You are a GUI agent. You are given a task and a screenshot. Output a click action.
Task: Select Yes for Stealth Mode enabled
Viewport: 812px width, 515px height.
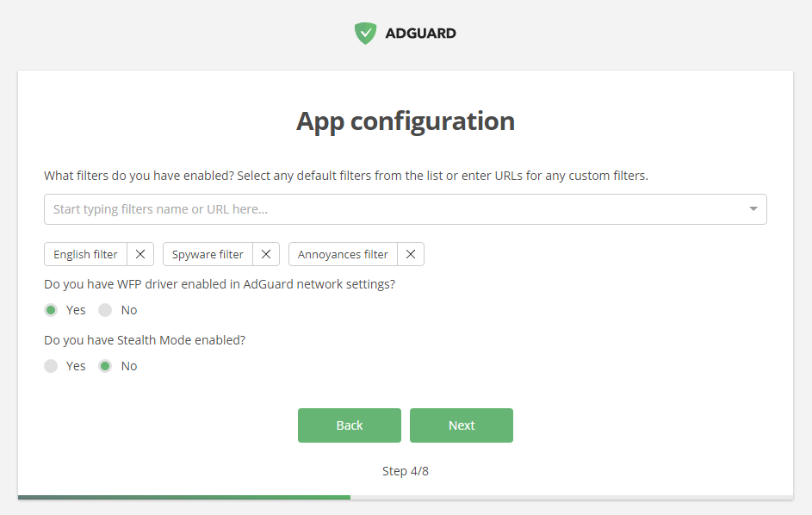[x=52, y=366]
